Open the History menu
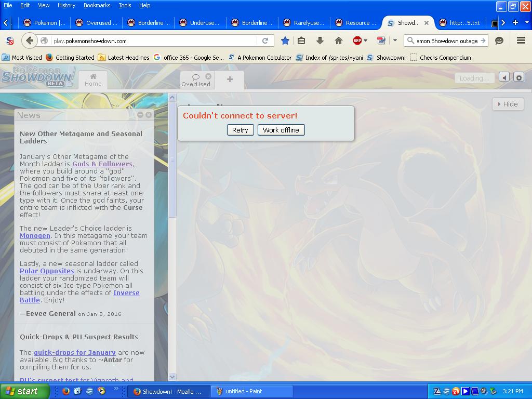This screenshot has width=532, height=399. 66,5
